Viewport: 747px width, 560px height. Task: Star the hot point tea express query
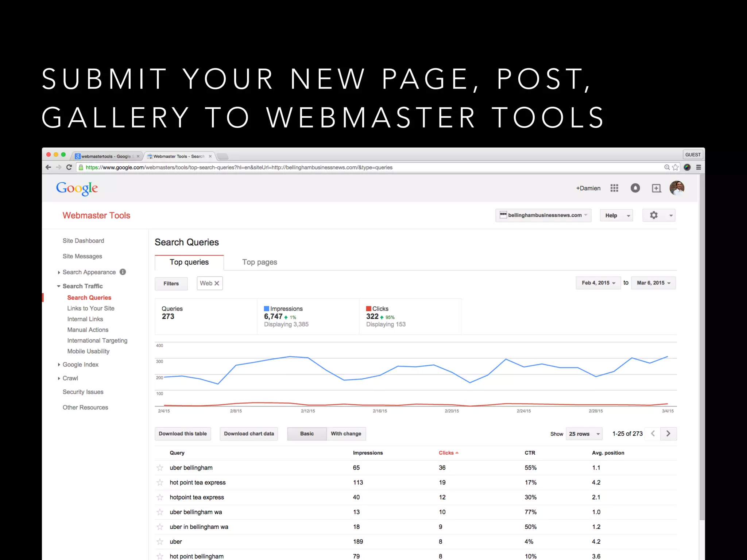tap(160, 483)
